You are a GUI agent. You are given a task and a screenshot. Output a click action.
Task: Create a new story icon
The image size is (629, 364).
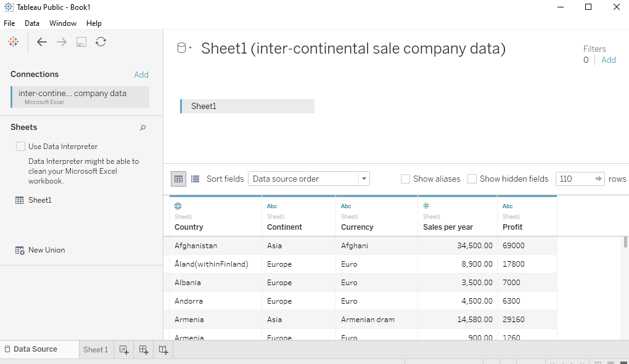[163, 349]
